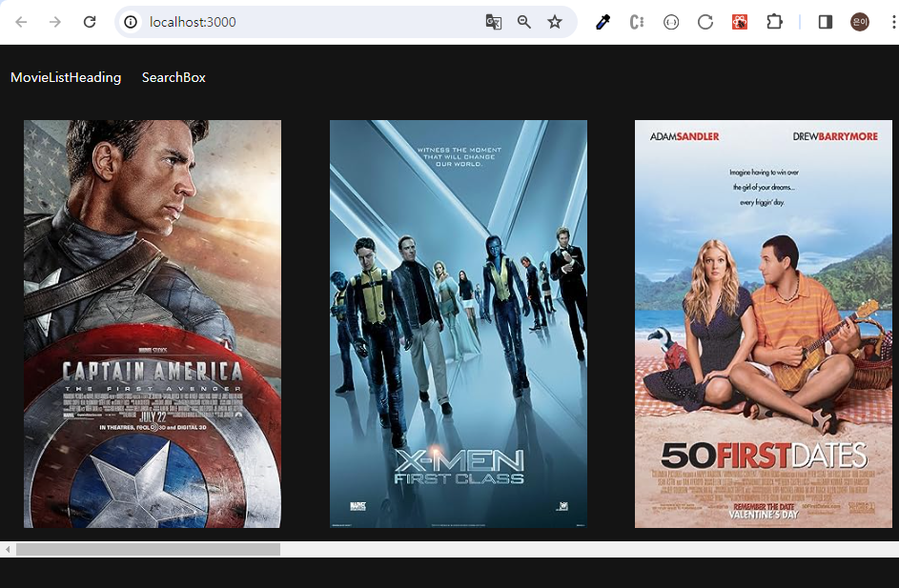Bookmark this page with the star icon
This screenshot has height=588, width=899.
[555, 22]
